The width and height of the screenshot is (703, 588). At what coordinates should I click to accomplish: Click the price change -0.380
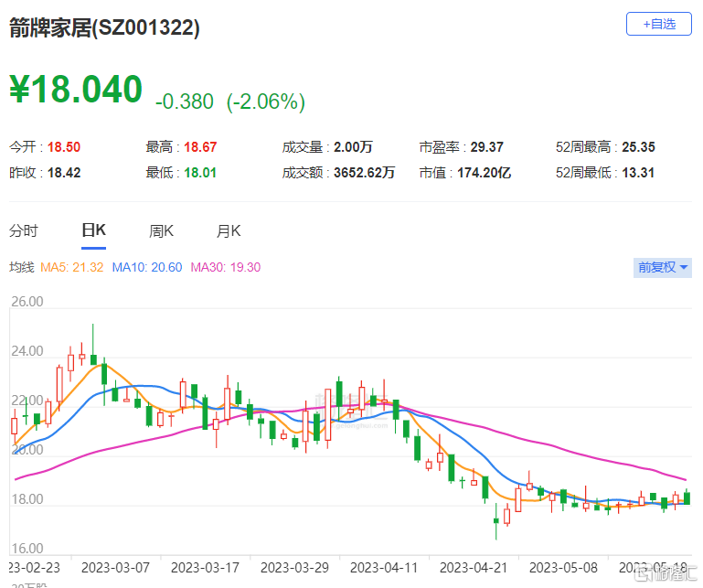(x=185, y=102)
